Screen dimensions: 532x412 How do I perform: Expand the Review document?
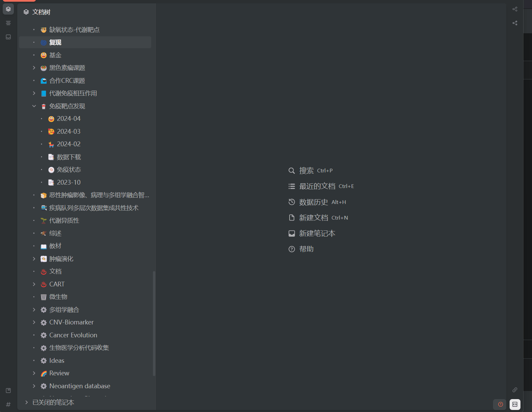(34, 373)
